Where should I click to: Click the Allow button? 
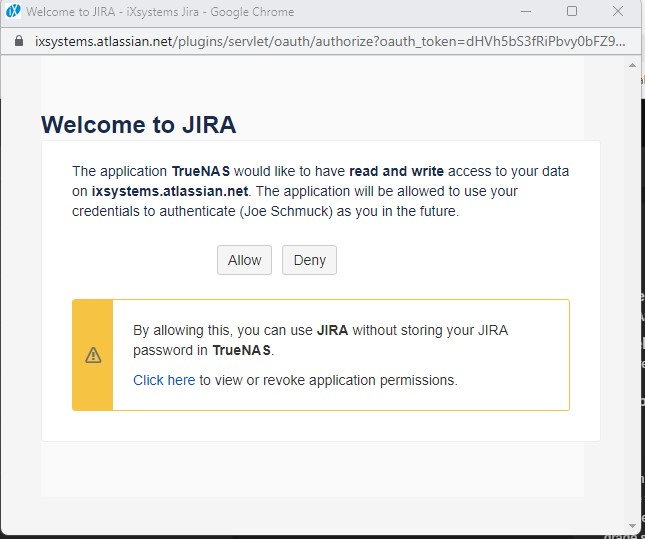(x=244, y=260)
